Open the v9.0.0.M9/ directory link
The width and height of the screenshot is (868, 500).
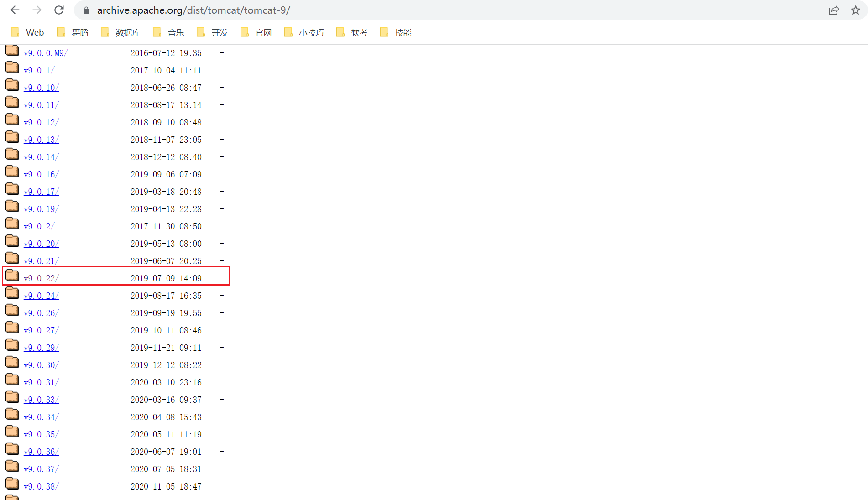46,53
